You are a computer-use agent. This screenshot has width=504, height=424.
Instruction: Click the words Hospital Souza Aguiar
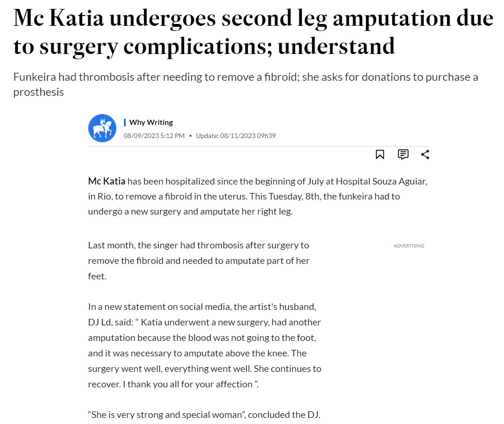[x=381, y=181]
